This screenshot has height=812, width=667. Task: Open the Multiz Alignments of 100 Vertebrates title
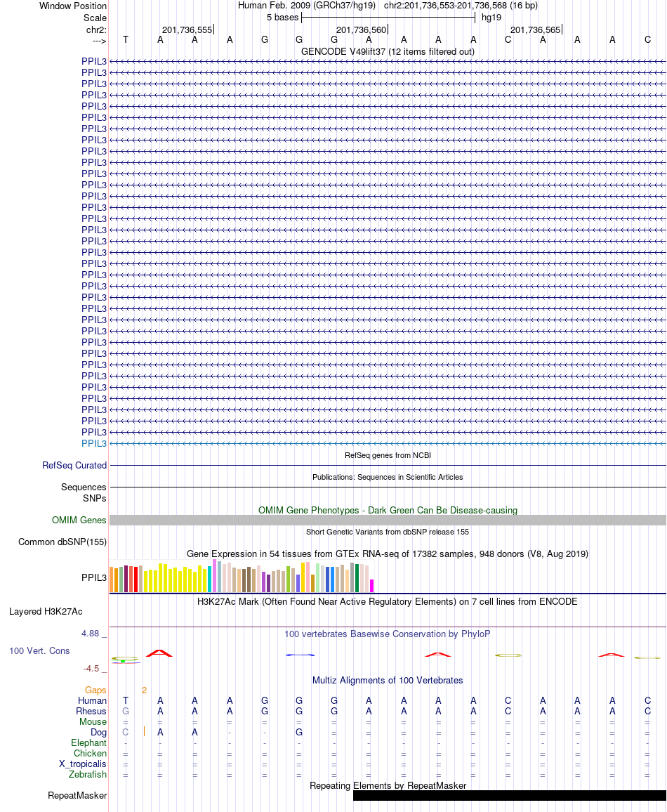(x=388, y=680)
